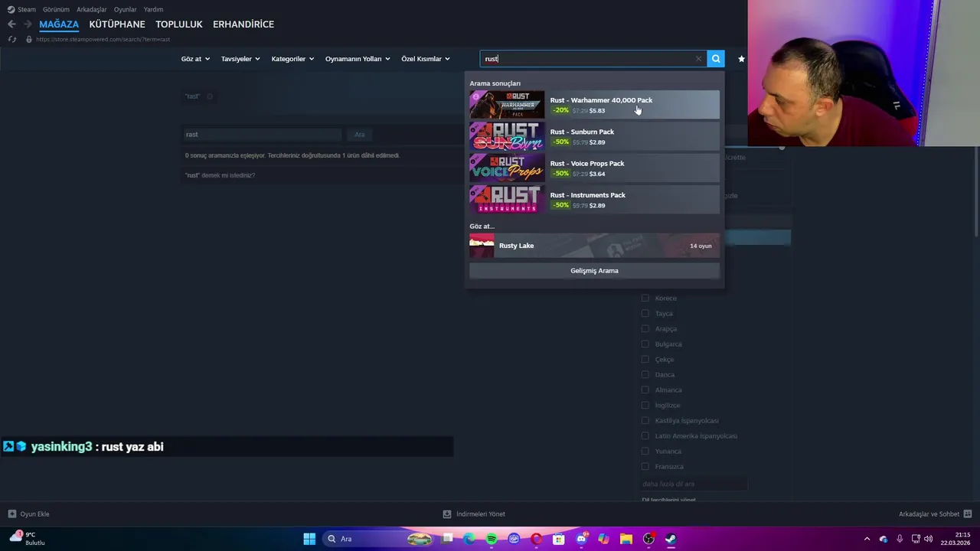
Task: Open the Windows Start menu
Action: pos(309,539)
